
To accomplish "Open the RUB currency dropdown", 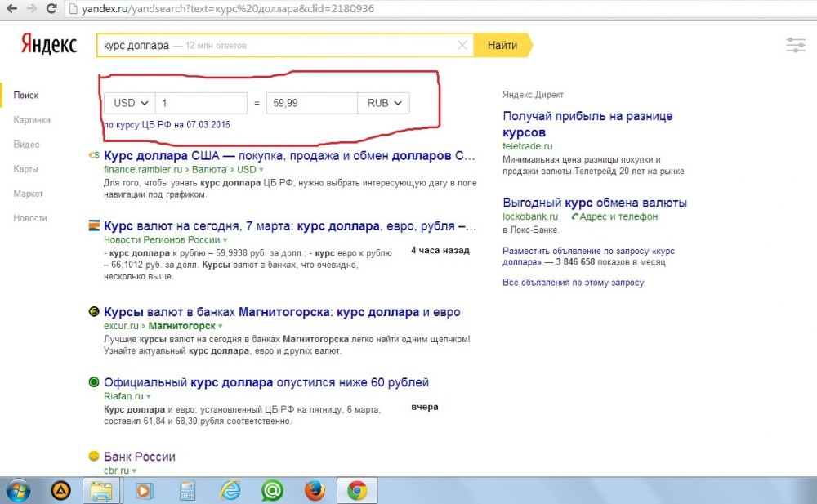I will tap(383, 103).
